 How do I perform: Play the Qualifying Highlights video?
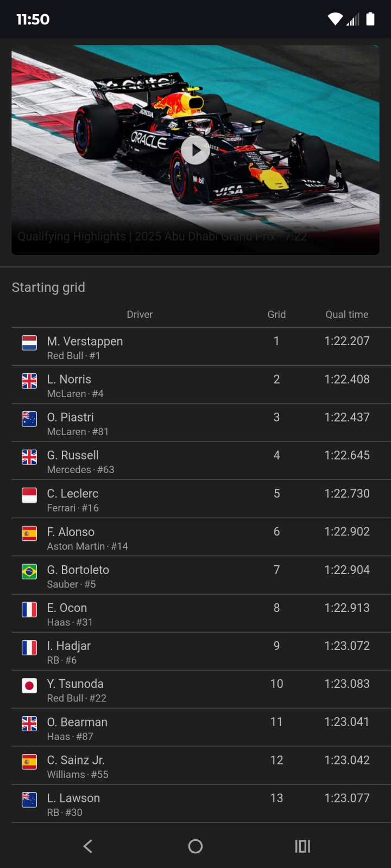(195, 150)
